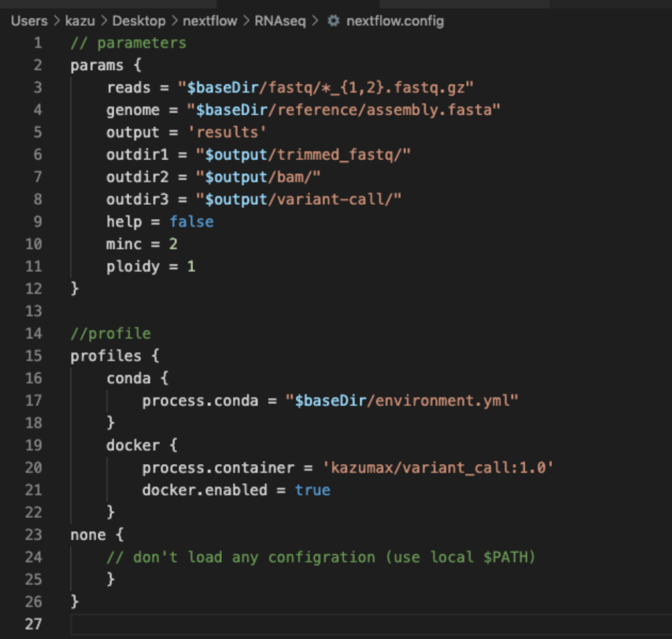Click the reference/assembly.fasta path string
Image resolution: width=672 pixels, height=639 pixels.
pos(343,110)
